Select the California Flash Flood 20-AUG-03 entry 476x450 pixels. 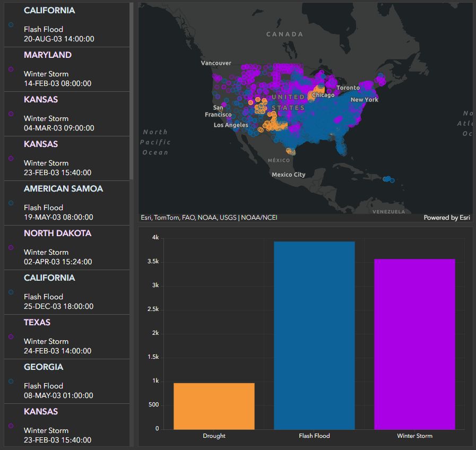[x=67, y=24]
